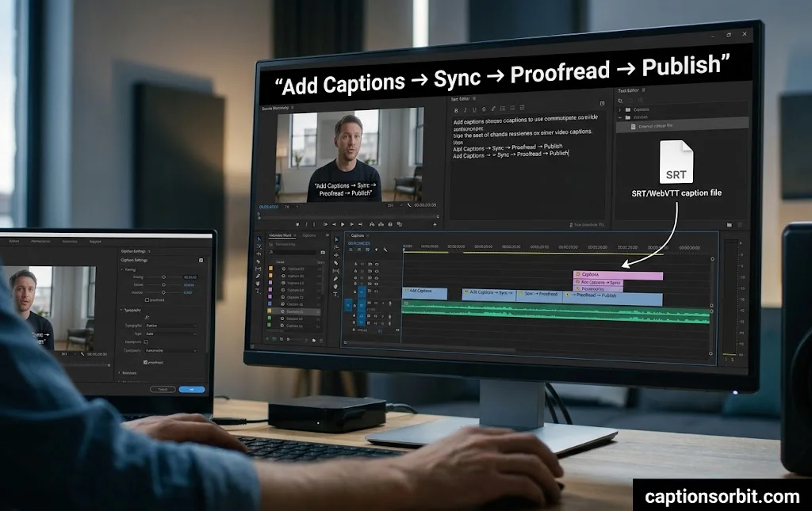Screen dimensions: 812x511
Task: Collapse the second folder in file panel
Action: 620,117
